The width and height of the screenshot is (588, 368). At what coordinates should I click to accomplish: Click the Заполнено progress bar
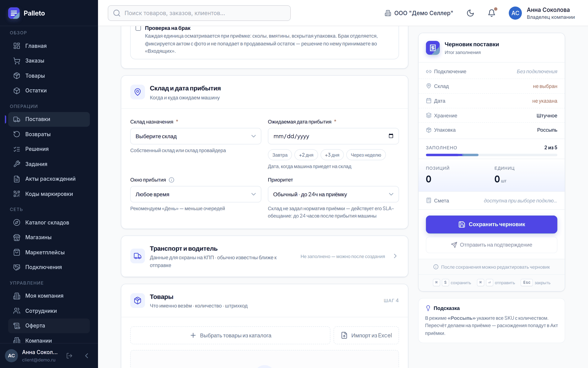pos(491,155)
